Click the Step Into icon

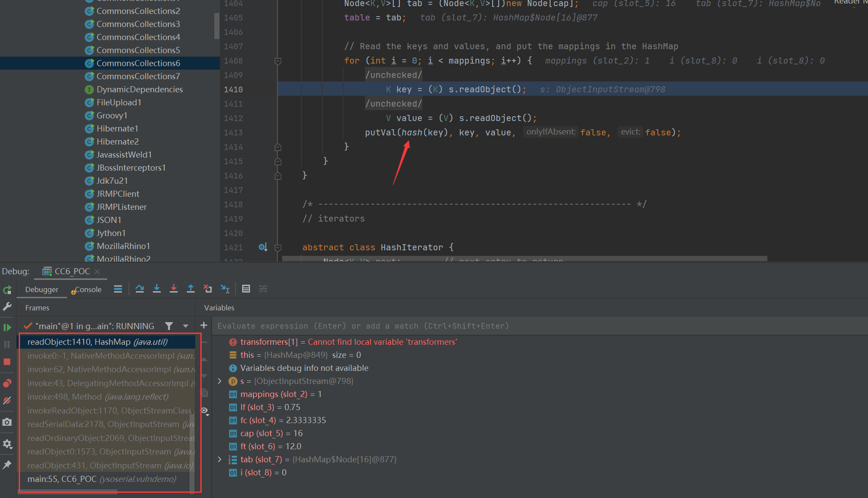click(x=157, y=289)
